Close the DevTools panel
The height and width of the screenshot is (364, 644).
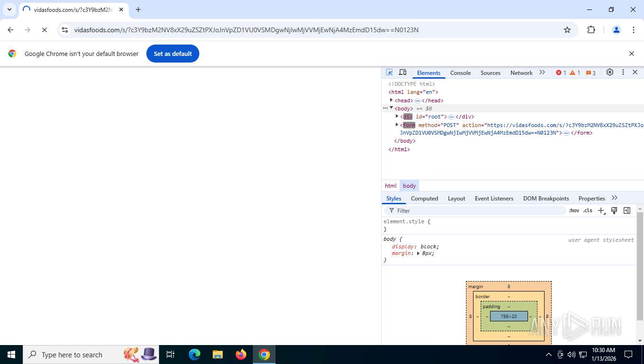(635, 73)
